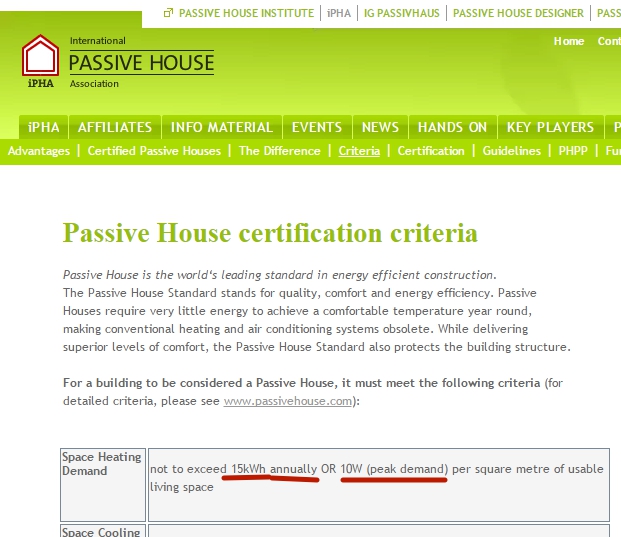The width and height of the screenshot is (621, 537).
Task: Switch to the Events navigation tab
Action: click(317, 127)
